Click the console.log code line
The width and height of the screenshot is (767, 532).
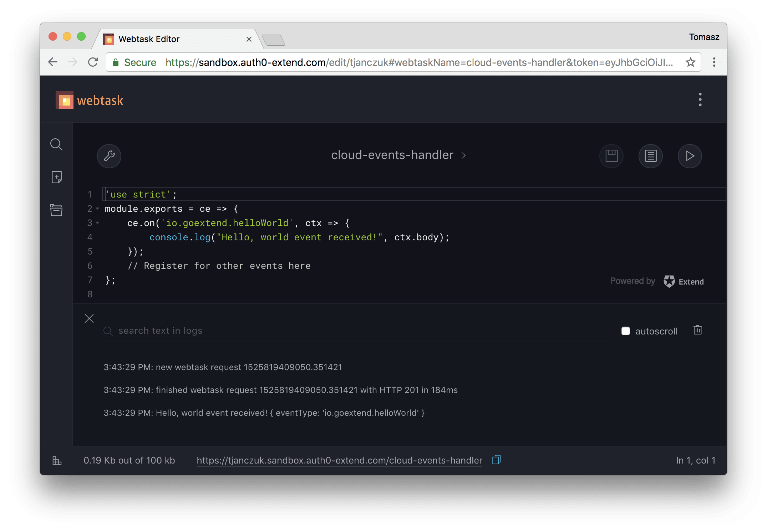coord(299,237)
